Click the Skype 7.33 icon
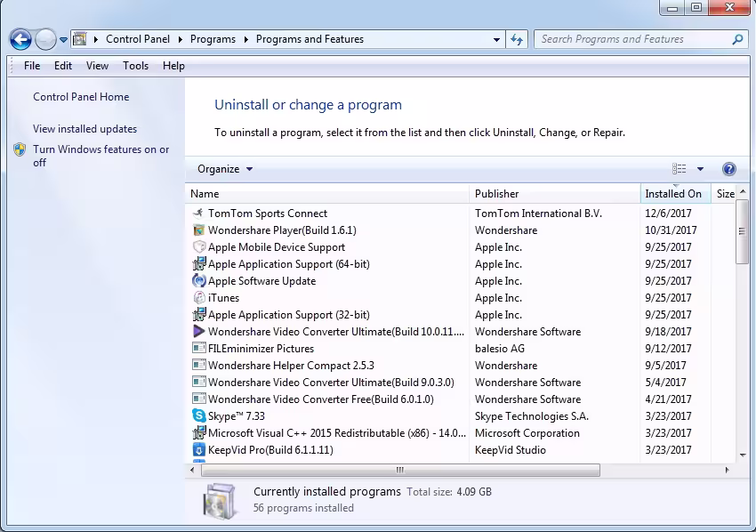 (x=198, y=415)
